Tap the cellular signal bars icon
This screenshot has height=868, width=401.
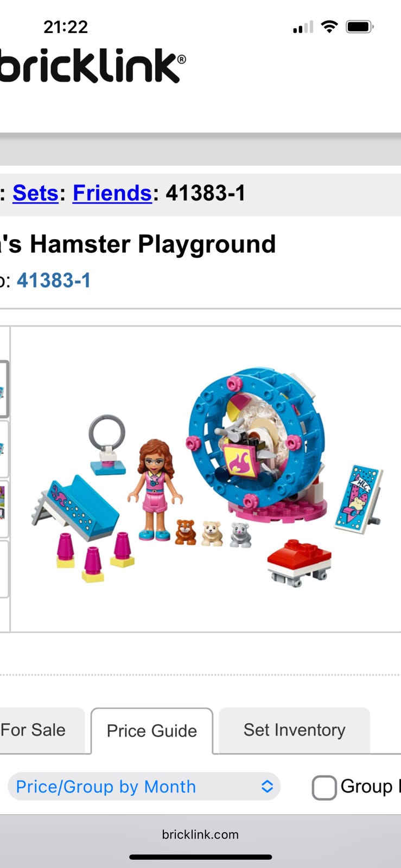[x=303, y=27]
